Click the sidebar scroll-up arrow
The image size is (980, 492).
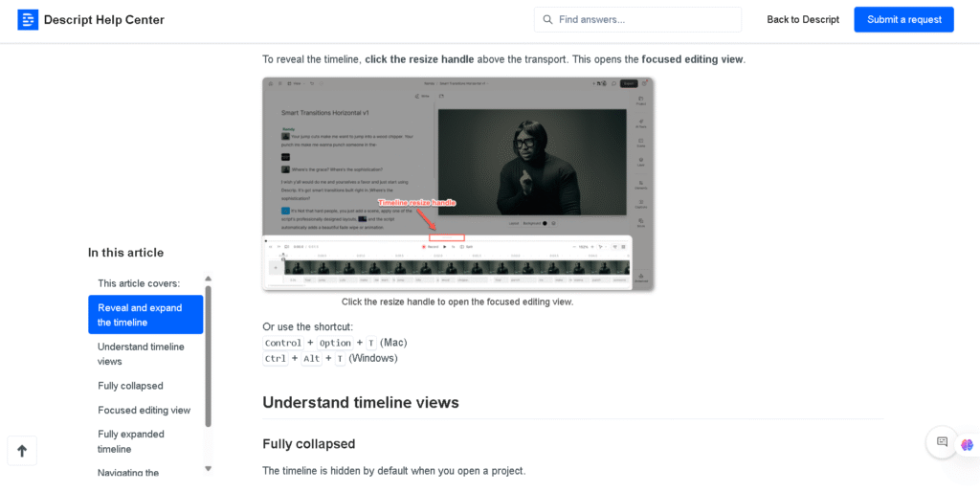(x=208, y=279)
